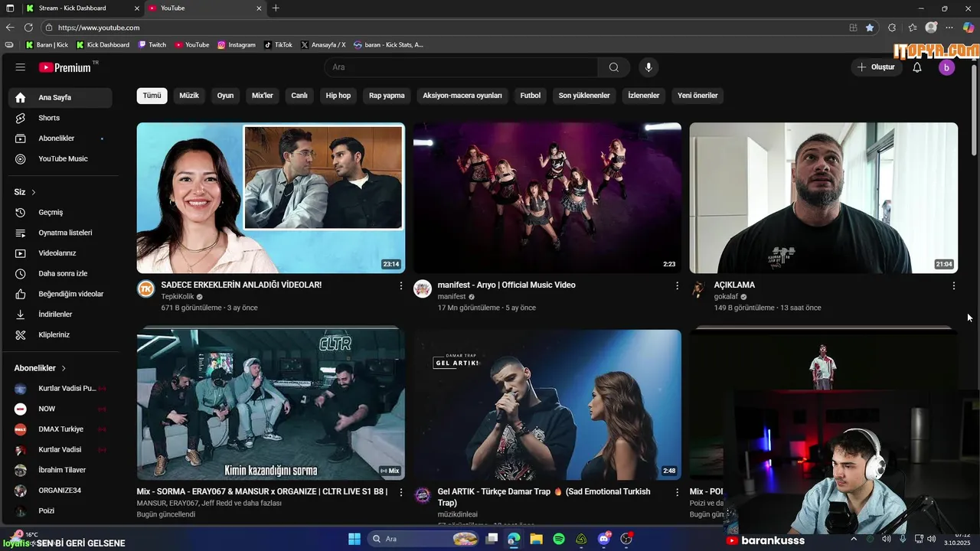Show hidden system tray icons
This screenshot has height=551, width=980.
tap(854, 539)
